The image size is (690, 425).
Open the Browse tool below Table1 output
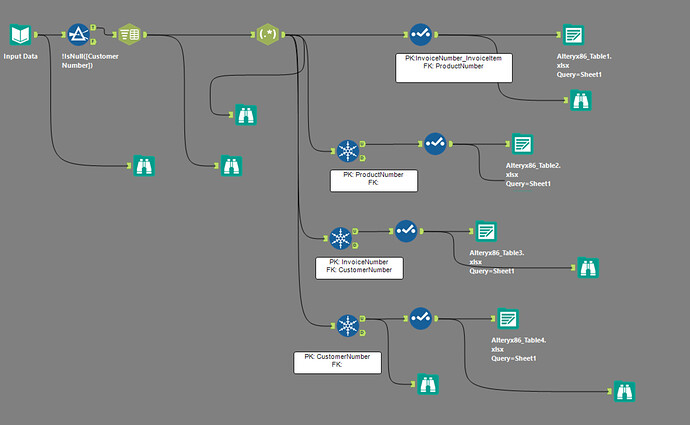pos(579,99)
